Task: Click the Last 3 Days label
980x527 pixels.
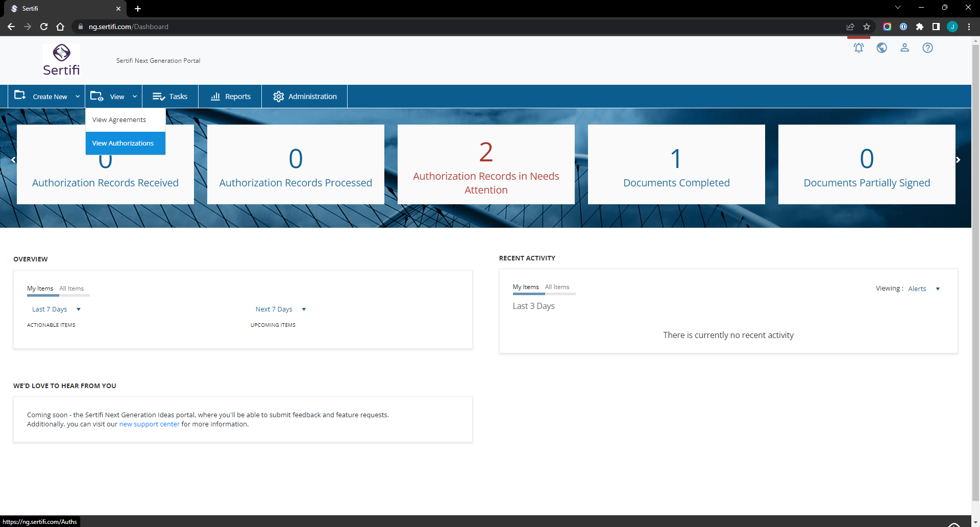Action: coord(533,306)
